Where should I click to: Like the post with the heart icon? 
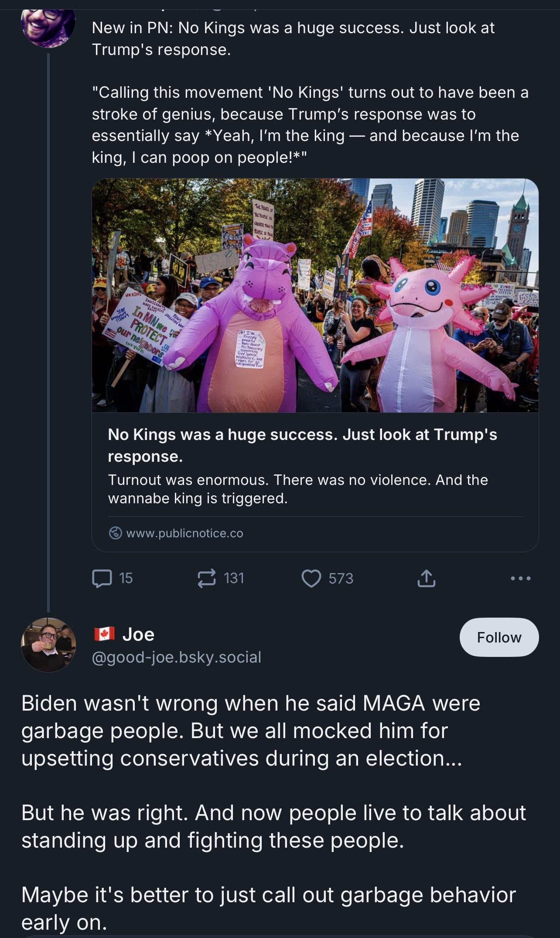tap(311, 578)
